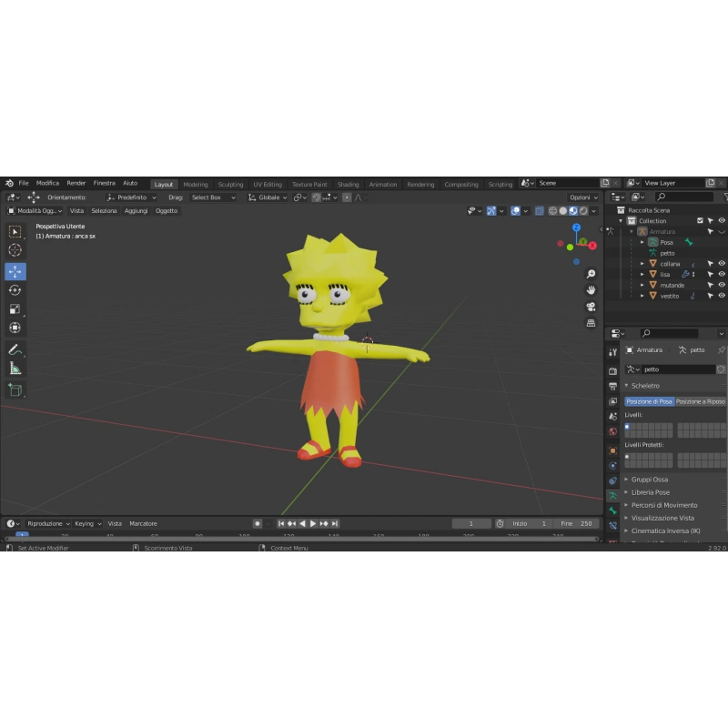
Task: Hide the collana object in viewport
Action: [722, 263]
